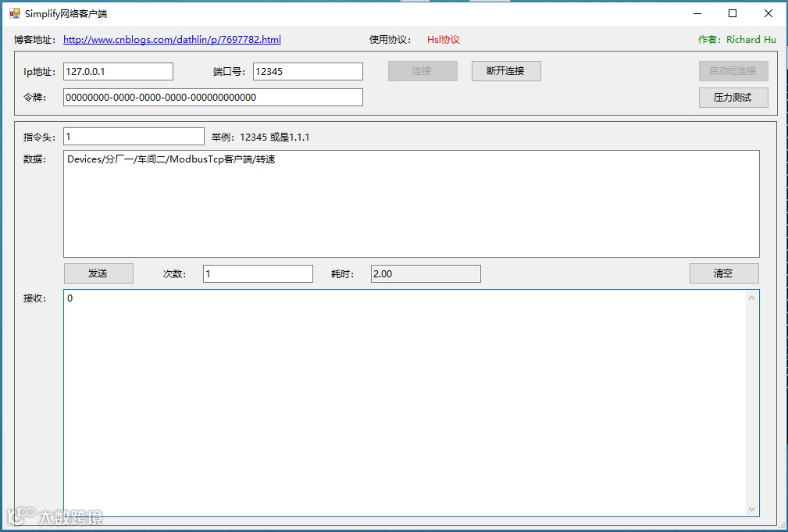Image resolution: width=788 pixels, height=532 pixels.
Task: Click the 耗时 elapsed time field
Action: tap(426, 274)
